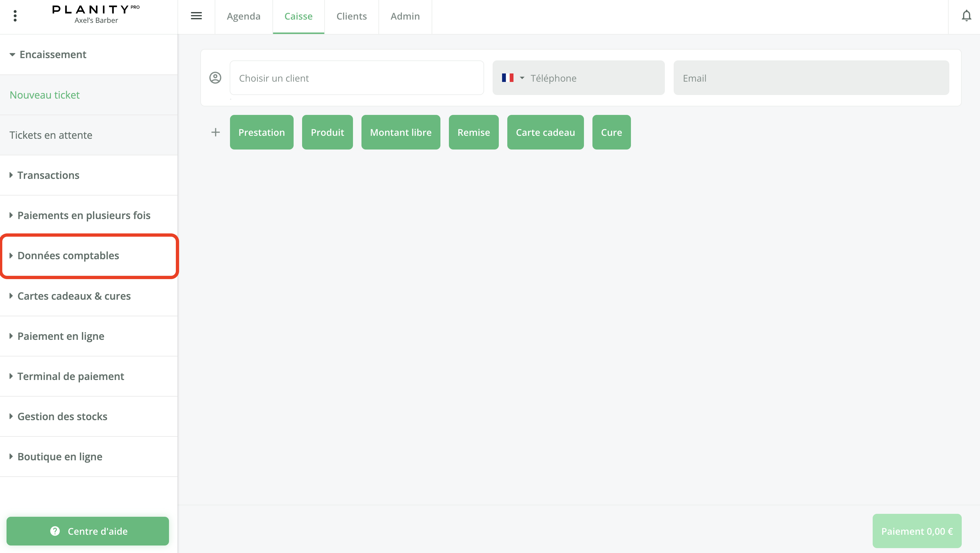Click the Remise button
Image resolution: width=980 pixels, height=553 pixels.
click(474, 132)
